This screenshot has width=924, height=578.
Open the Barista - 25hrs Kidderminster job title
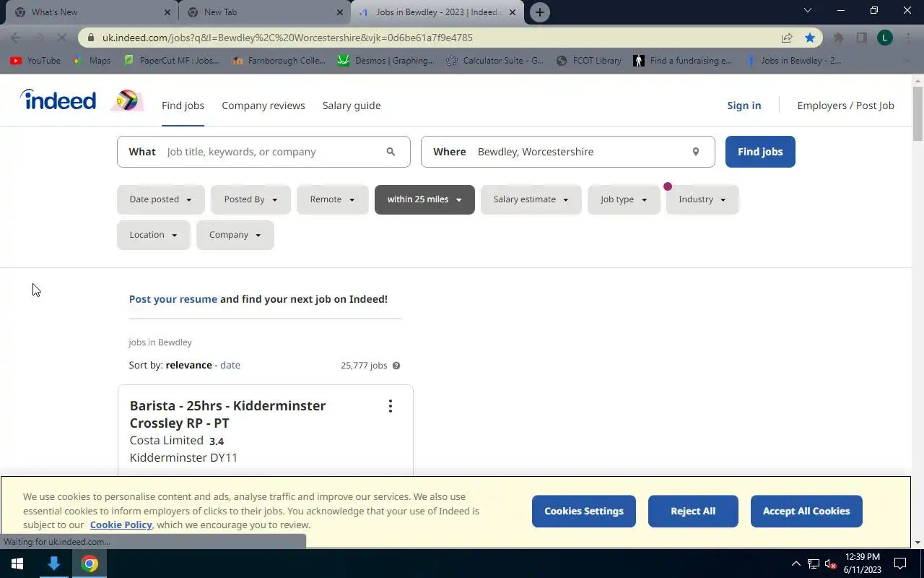227,414
